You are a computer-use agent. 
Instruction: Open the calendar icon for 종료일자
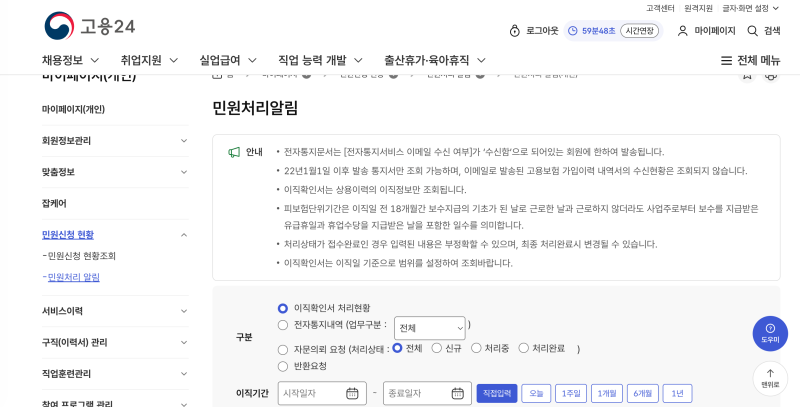coord(458,393)
